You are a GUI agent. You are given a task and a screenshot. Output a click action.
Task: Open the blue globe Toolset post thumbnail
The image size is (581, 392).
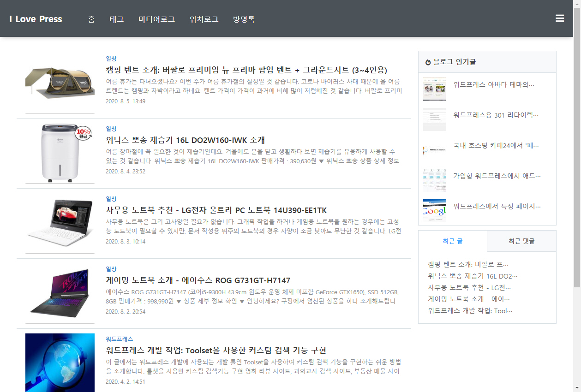coord(60,362)
